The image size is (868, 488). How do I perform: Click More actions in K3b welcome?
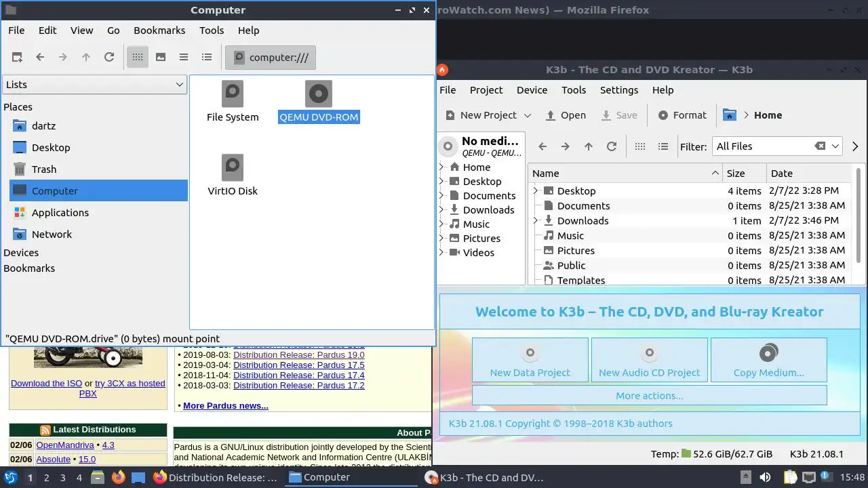[x=650, y=396]
